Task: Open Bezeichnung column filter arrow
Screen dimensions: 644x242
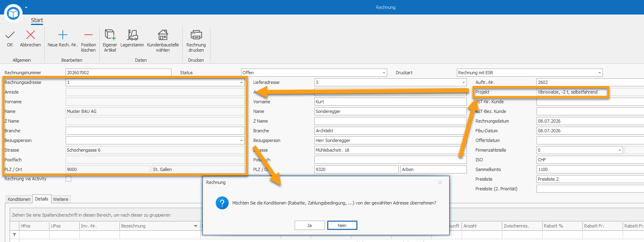Action: pos(196,226)
